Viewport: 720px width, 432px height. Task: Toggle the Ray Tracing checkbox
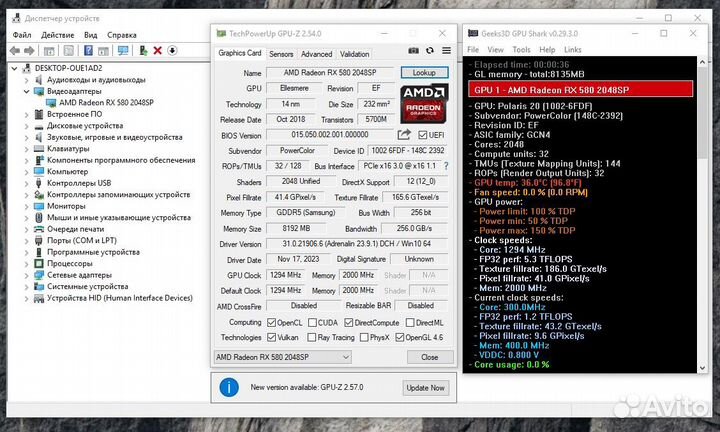pos(311,337)
